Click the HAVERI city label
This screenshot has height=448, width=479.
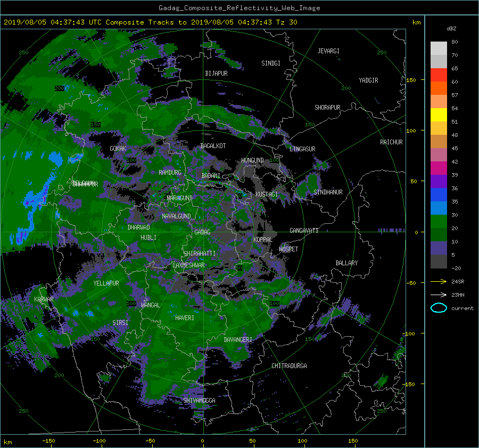click(x=185, y=318)
